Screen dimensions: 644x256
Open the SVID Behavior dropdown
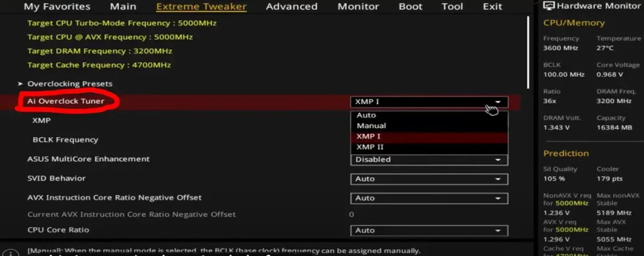coord(429,179)
